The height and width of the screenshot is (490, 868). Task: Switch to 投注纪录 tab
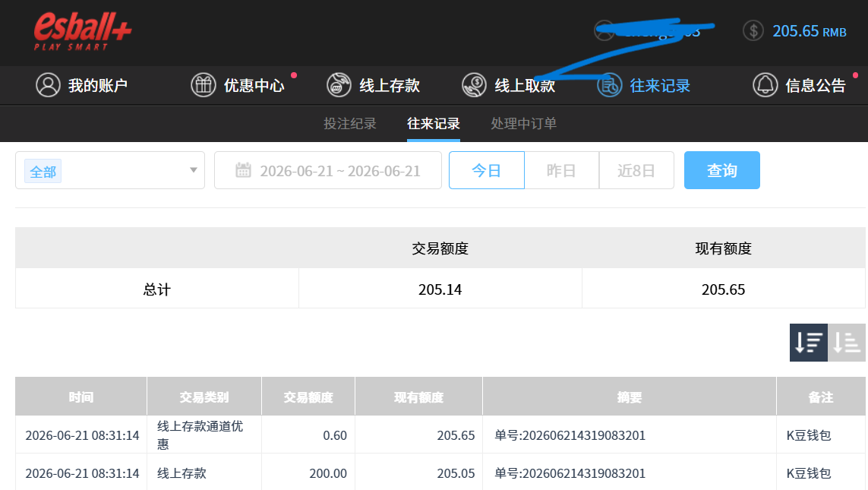click(350, 124)
